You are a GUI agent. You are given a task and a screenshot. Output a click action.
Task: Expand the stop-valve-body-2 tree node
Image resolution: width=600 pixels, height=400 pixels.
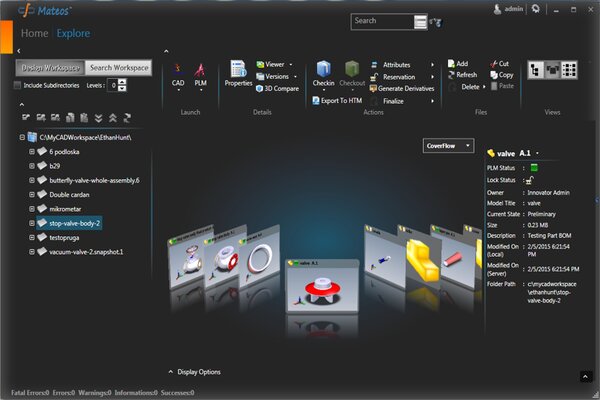coord(32,223)
